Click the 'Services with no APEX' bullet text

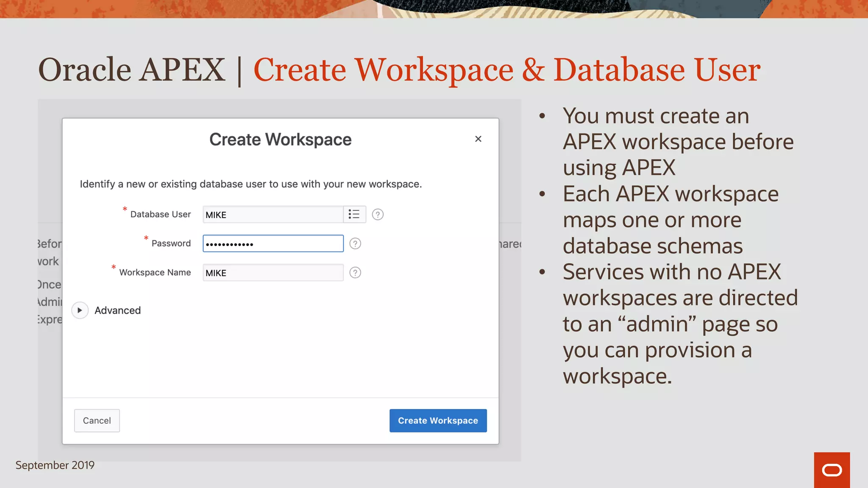click(672, 272)
